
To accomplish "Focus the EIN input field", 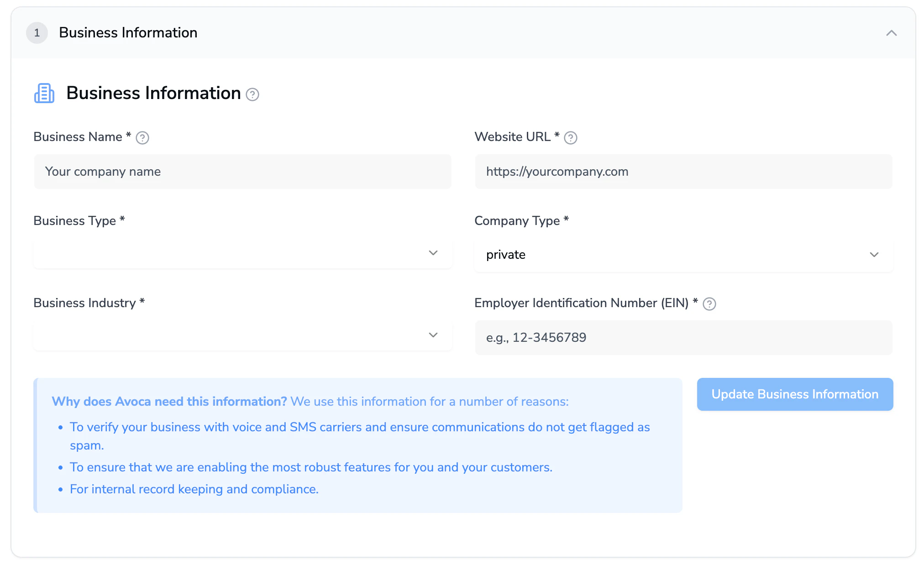I will click(x=683, y=338).
